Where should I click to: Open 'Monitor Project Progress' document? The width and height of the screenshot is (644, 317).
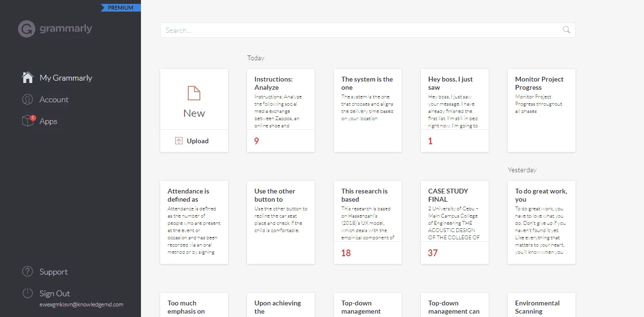tap(542, 110)
